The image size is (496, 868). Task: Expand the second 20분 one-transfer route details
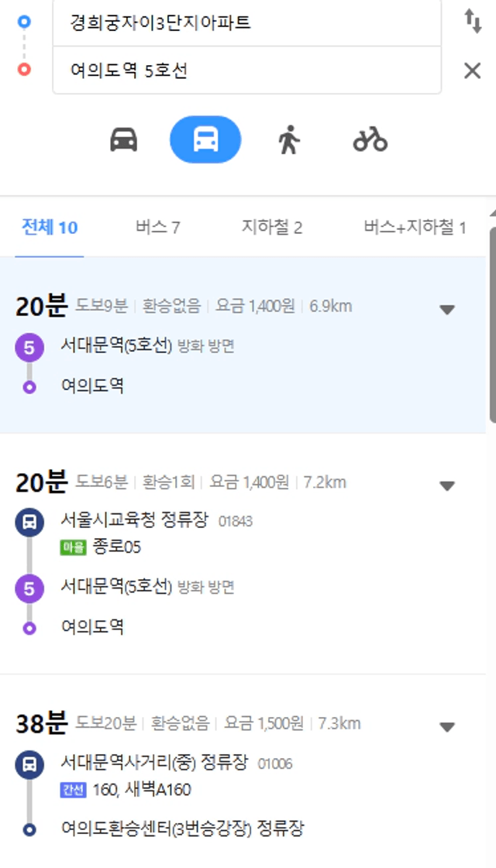(x=446, y=485)
